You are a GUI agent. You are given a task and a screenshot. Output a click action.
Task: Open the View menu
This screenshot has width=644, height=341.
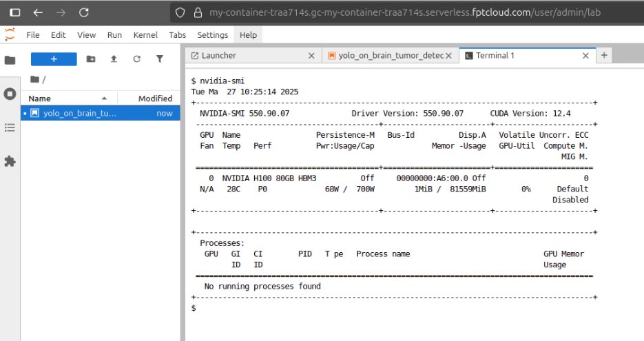[86, 35]
